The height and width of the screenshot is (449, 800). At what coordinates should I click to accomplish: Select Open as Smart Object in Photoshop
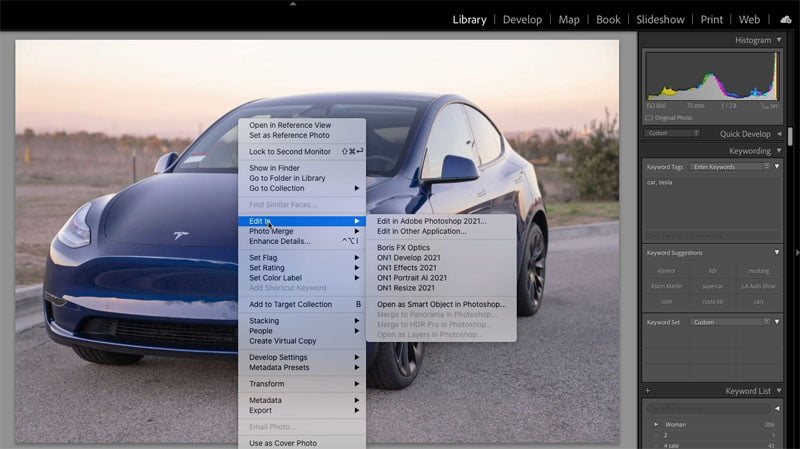441,305
